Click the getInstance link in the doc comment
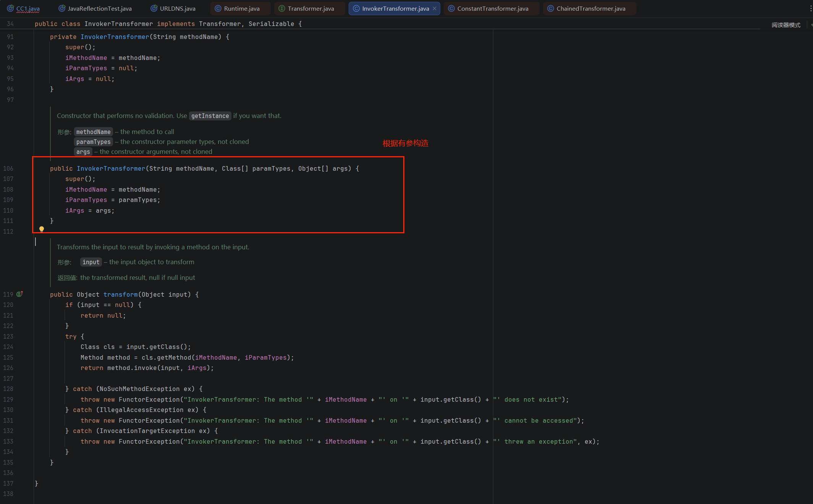 (x=210, y=116)
